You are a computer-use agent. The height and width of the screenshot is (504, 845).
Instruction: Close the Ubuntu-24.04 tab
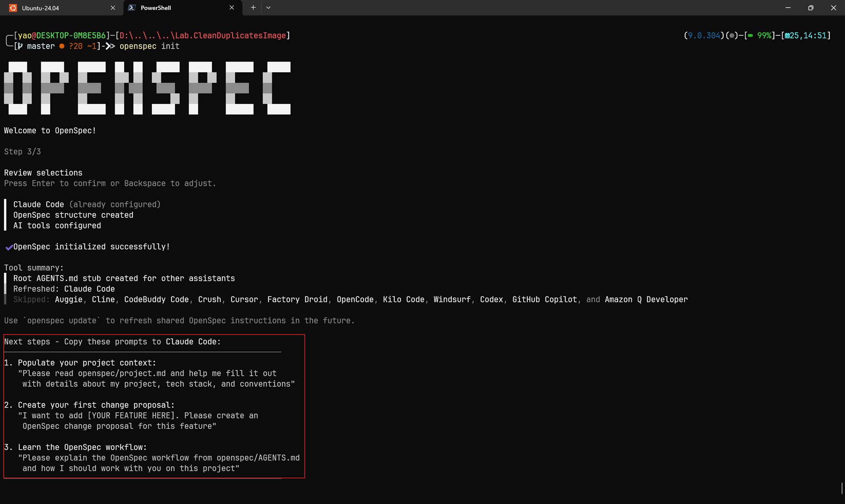tap(113, 8)
